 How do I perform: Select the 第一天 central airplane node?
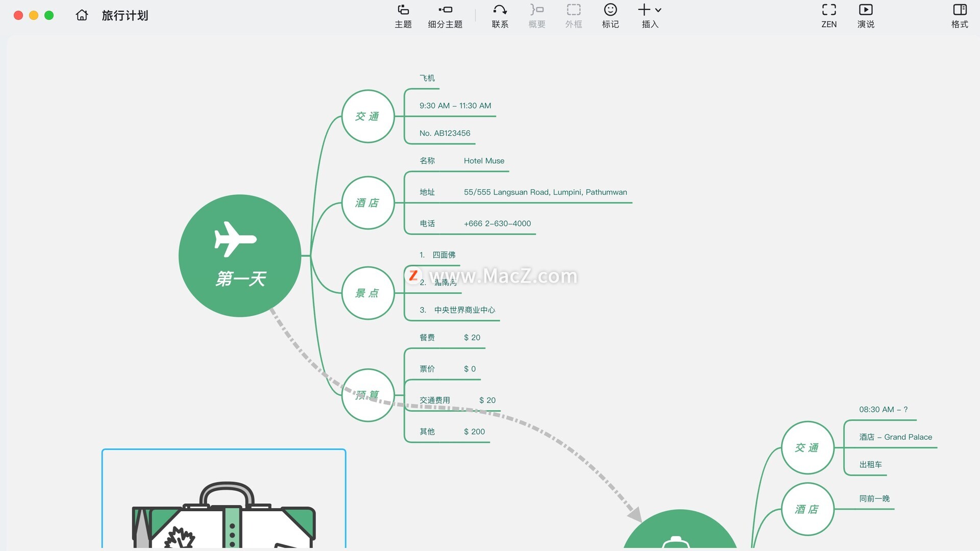click(x=240, y=256)
